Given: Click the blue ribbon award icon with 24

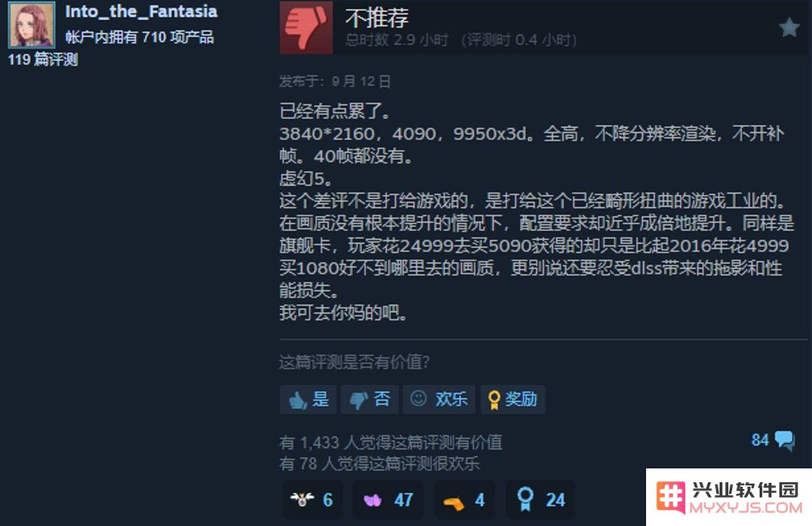Looking at the screenshot, I should [541, 500].
